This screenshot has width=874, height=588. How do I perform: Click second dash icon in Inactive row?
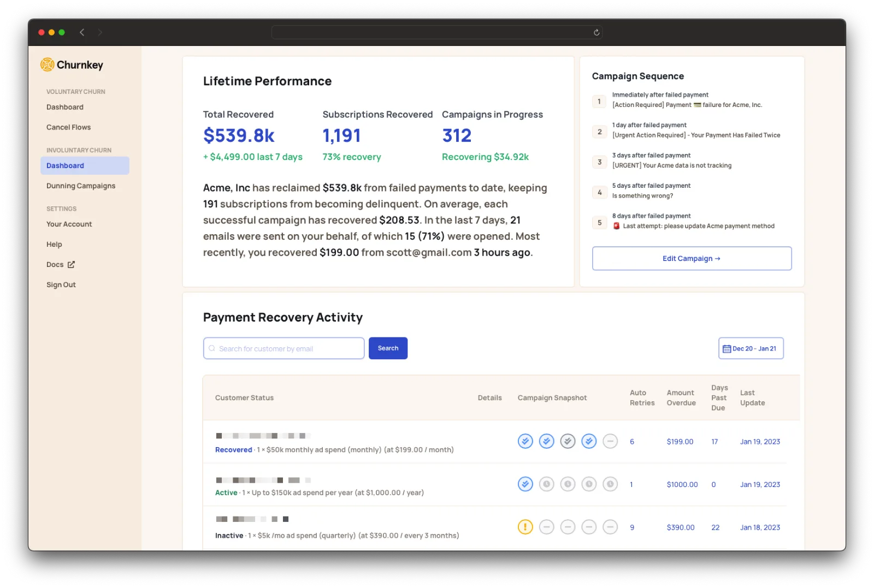coord(546,527)
